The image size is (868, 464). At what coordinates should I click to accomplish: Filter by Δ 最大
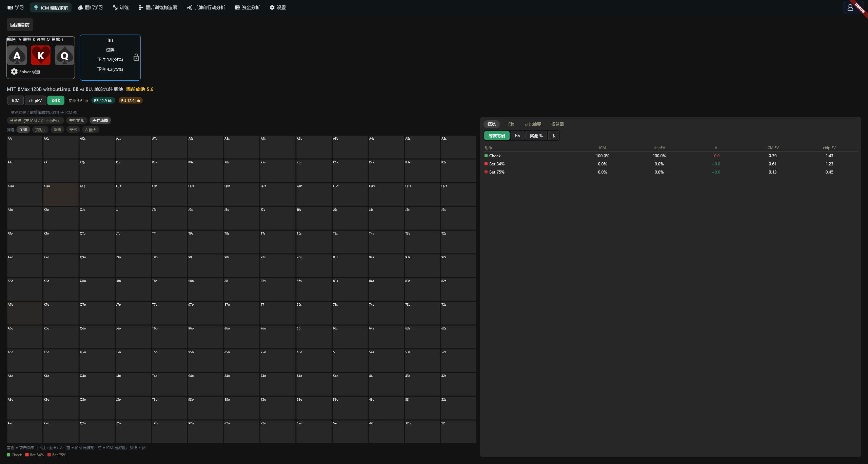(x=91, y=130)
